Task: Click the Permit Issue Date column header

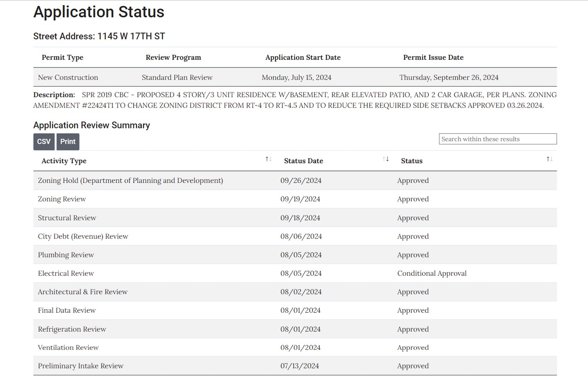Action: tap(434, 57)
